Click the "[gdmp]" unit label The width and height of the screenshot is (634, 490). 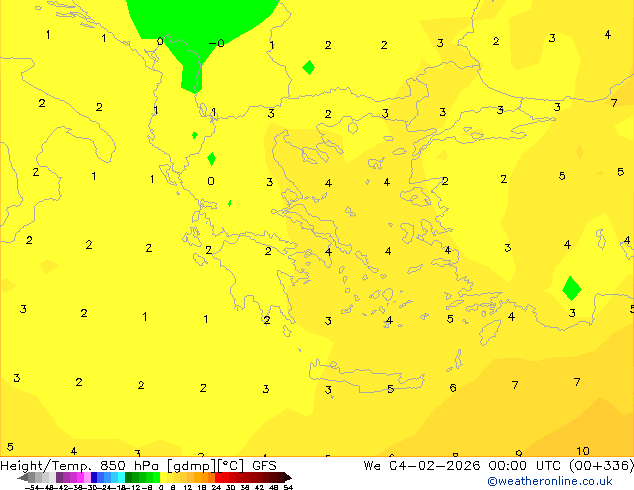[191, 466]
